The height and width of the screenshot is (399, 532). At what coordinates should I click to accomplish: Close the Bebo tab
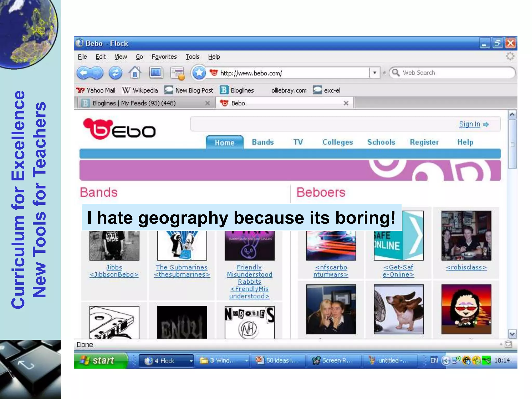tap(346, 103)
